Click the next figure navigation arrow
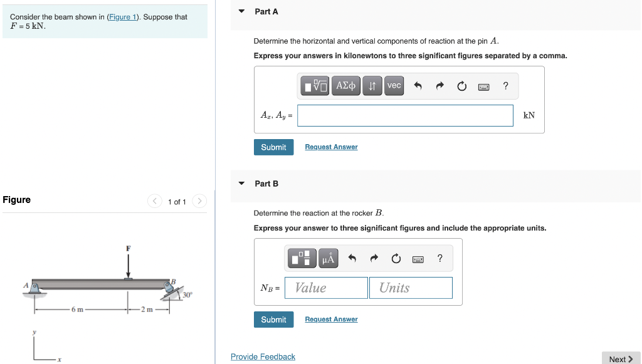 click(x=199, y=201)
